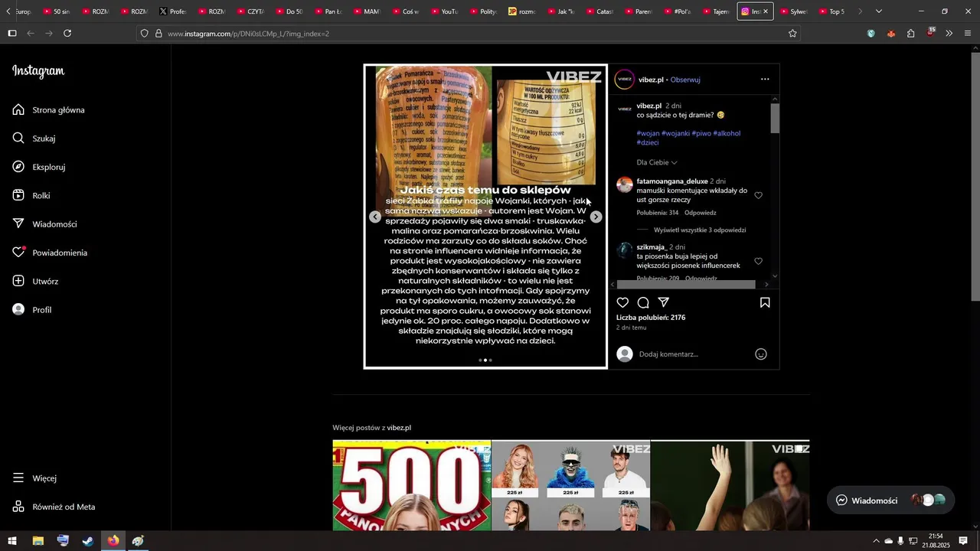Image resolution: width=980 pixels, height=551 pixels.
Task: Open the browser extensions puzzle icon
Action: coord(910,34)
